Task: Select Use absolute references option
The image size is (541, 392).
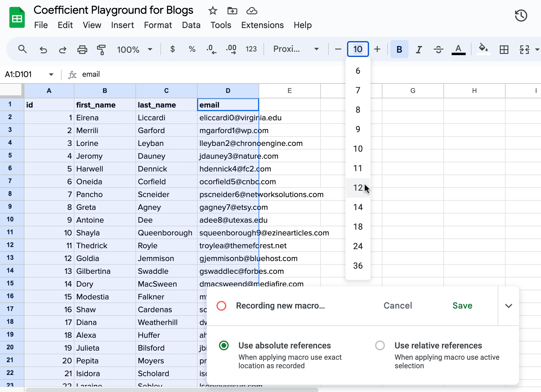Action: pos(224,345)
